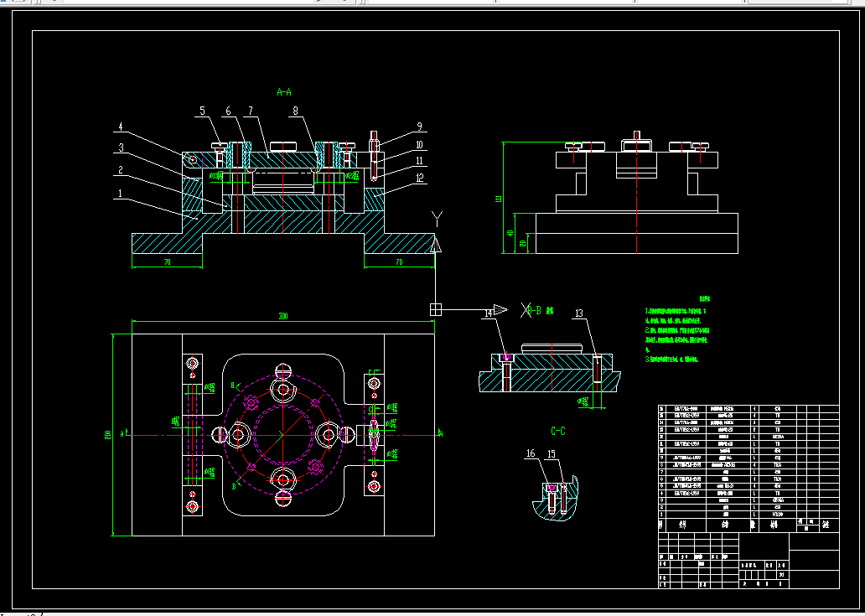The image size is (865, 616).
Task: Pick part balloon number '5'
Action: pos(202,111)
